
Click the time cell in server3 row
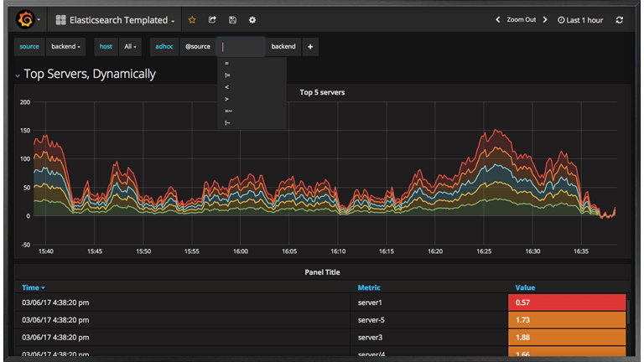pos(182,338)
